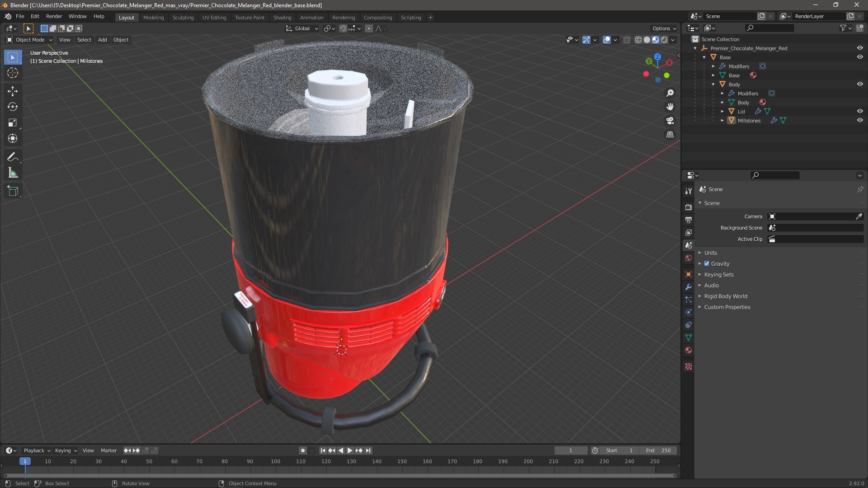
Task: Click the End frame field
Action: 658,450
